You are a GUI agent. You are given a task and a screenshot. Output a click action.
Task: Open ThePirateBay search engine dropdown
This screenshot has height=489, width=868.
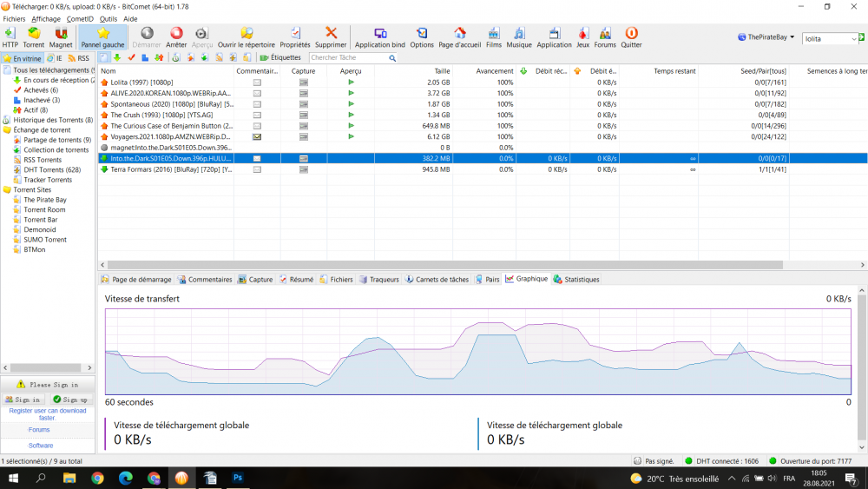[x=766, y=37]
